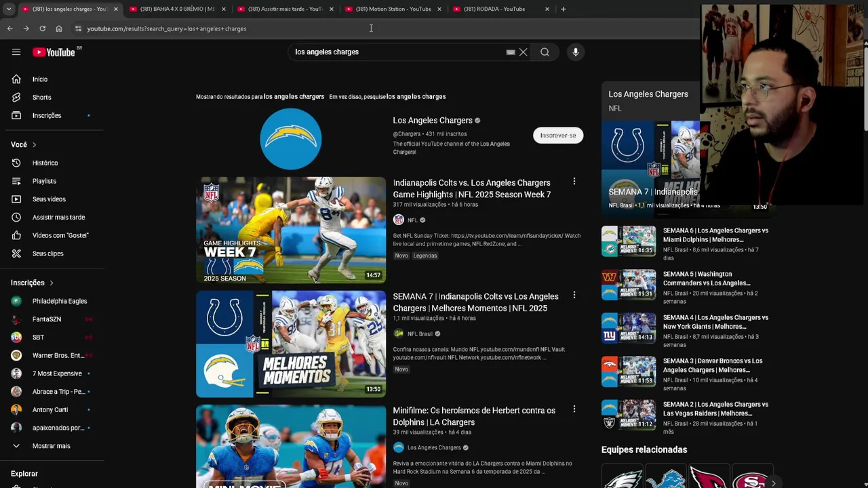Screen dimensions: 868x488
Task: Open site information icon in address bar
Action: [78, 28]
